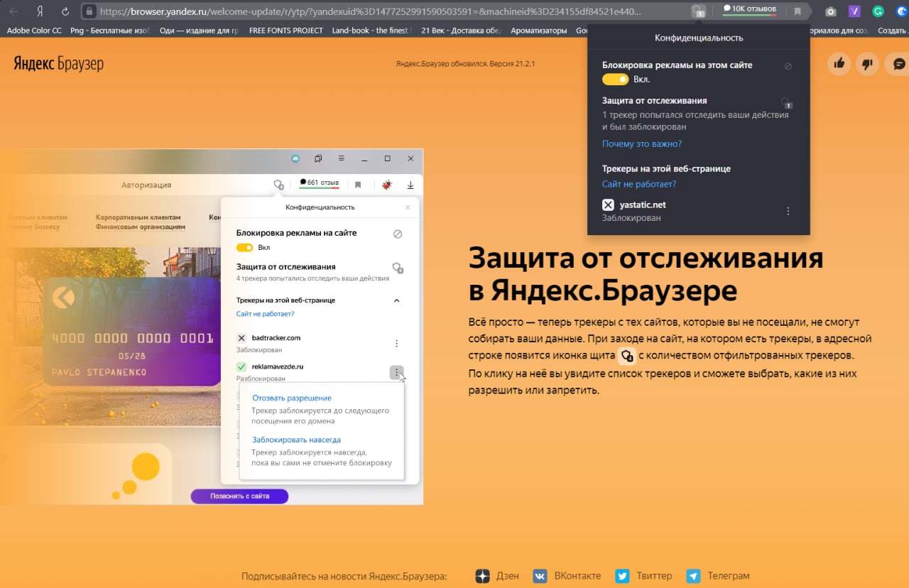Click the promo screenshot image

point(212,327)
